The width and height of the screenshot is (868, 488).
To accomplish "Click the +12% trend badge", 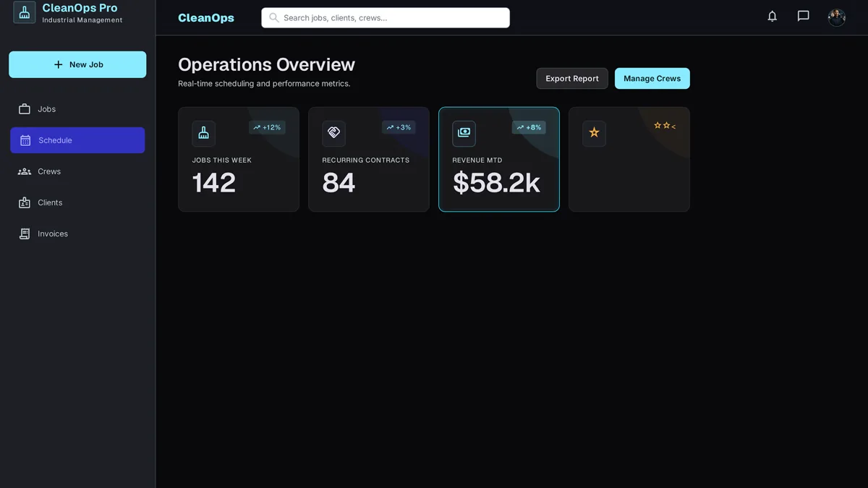I will [267, 127].
